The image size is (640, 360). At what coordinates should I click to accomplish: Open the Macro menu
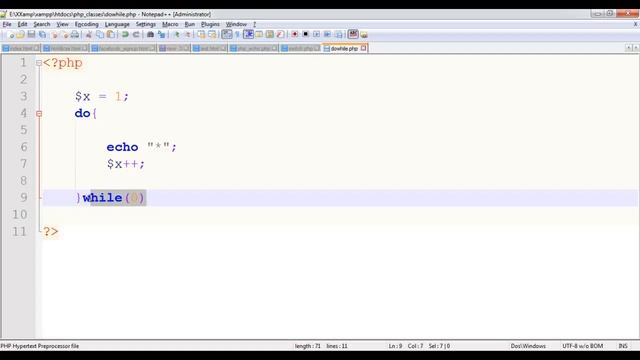click(x=170, y=24)
